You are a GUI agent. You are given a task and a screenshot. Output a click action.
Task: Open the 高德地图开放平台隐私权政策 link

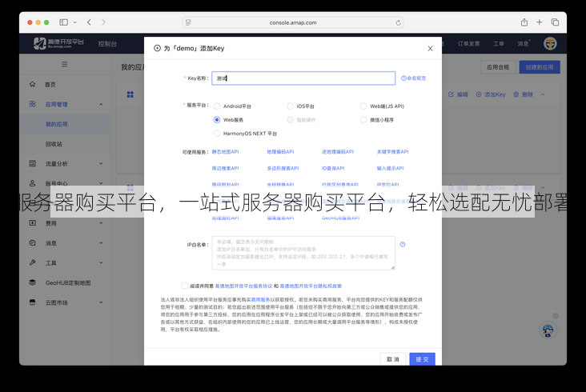311,286
